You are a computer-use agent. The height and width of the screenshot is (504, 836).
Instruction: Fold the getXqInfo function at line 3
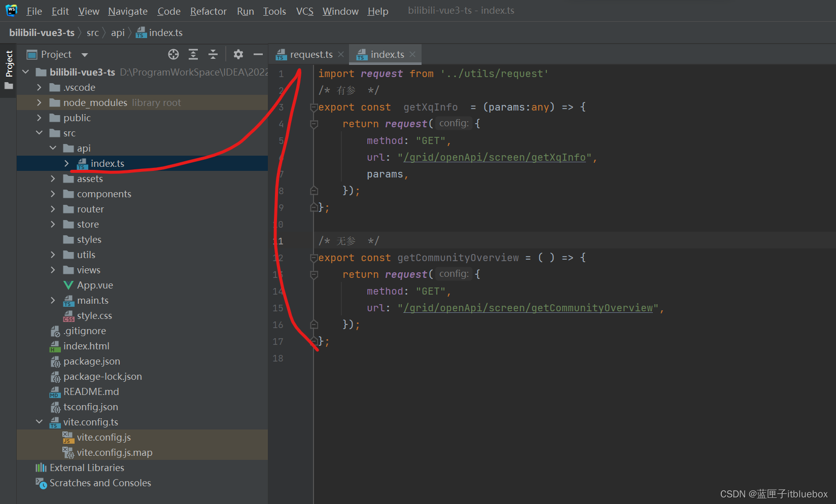click(314, 107)
